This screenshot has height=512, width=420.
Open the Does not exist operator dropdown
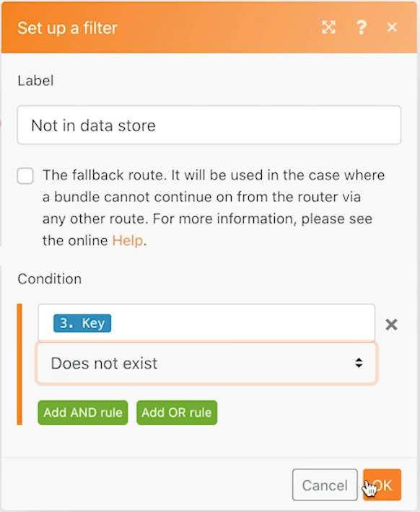(x=206, y=363)
